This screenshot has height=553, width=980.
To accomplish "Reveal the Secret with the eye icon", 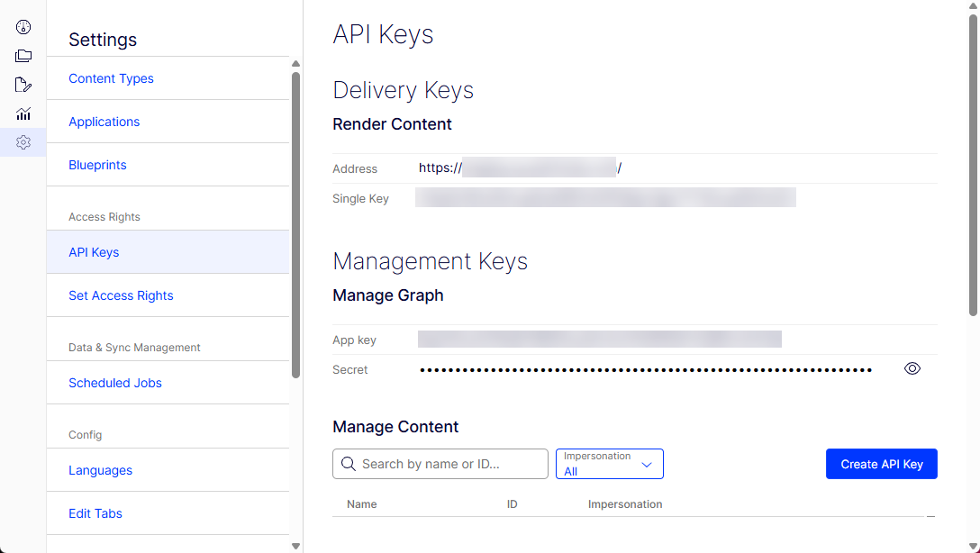I will coord(912,368).
